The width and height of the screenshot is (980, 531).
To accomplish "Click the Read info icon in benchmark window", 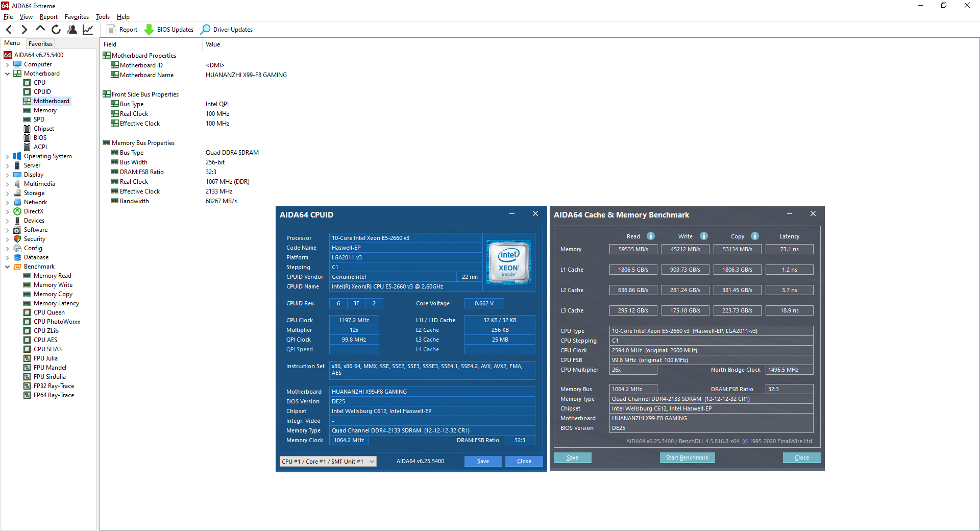I will (651, 236).
